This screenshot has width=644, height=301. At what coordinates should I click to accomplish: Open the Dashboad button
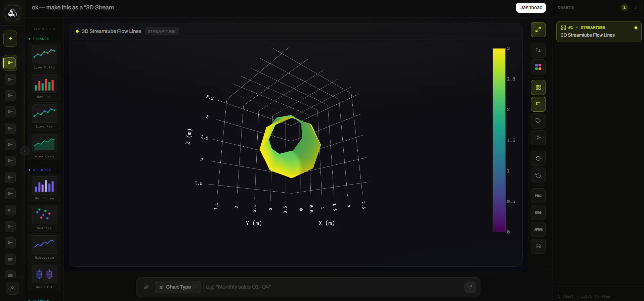531,7
